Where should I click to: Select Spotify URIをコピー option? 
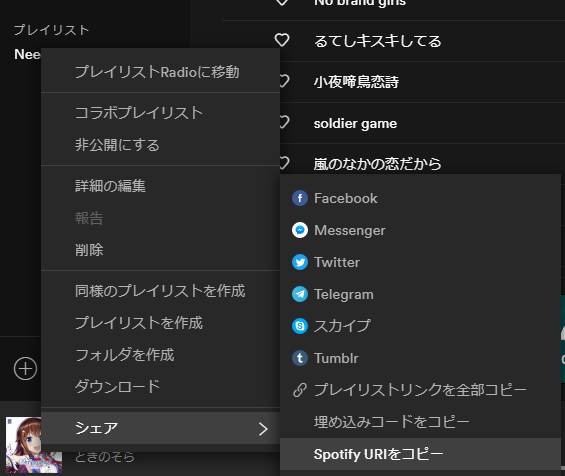tap(420, 454)
